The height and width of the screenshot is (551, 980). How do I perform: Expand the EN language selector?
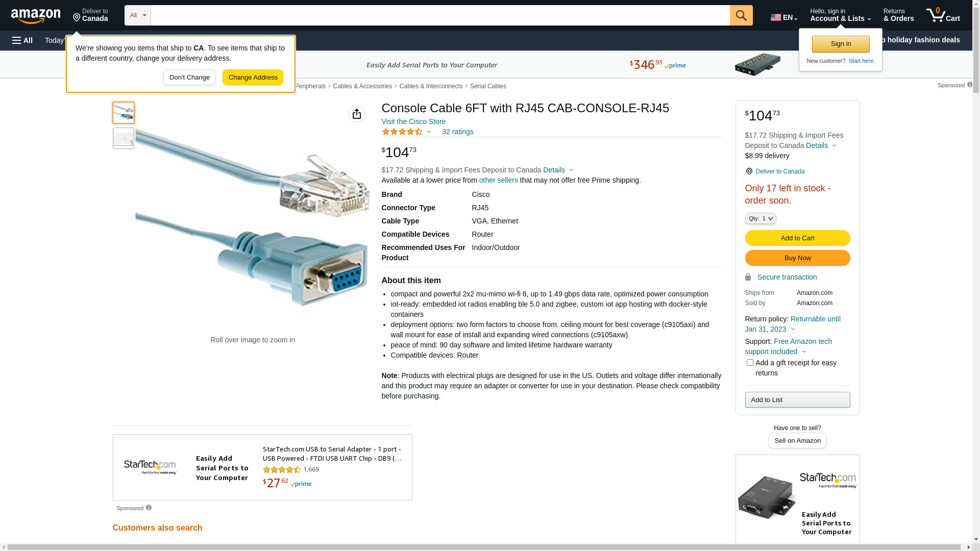coord(783,17)
